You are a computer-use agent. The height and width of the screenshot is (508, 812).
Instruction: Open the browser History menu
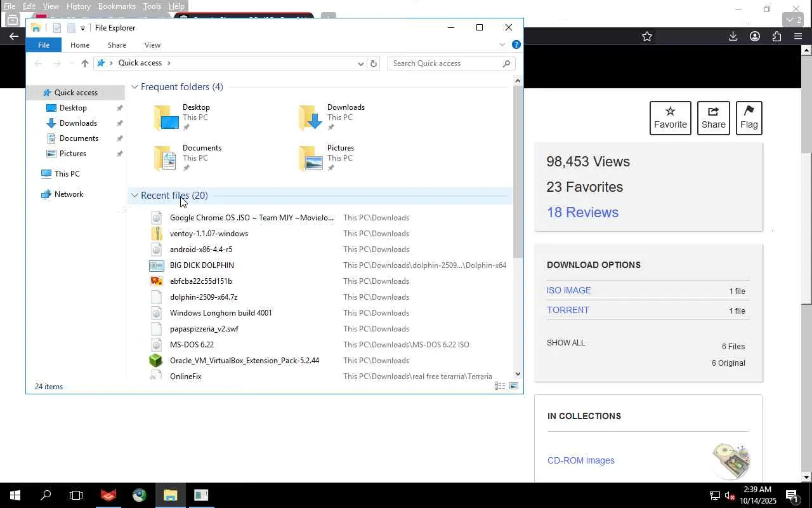pos(79,6)
